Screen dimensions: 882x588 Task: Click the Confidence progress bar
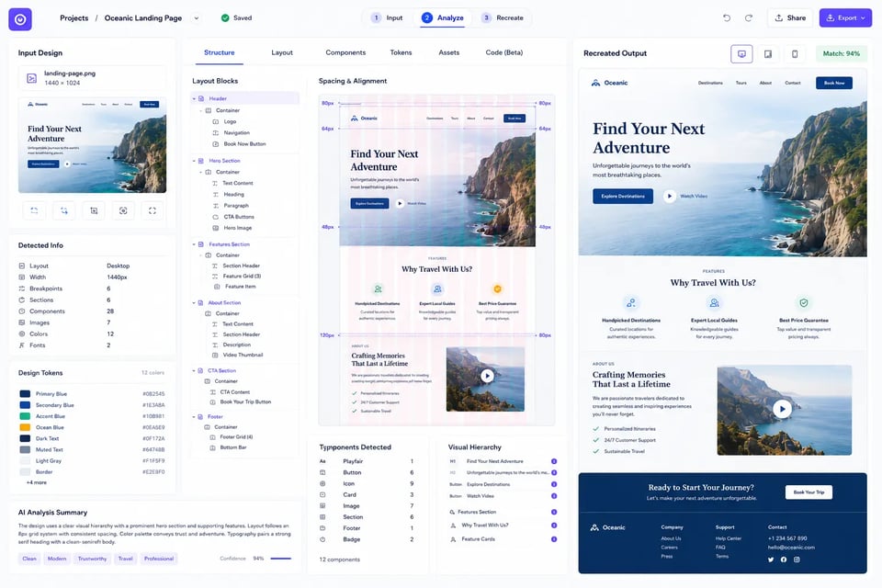coord(281,559)
